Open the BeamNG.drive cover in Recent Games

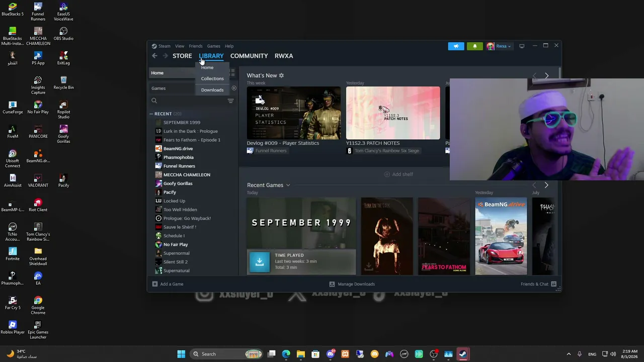[501, 236]
